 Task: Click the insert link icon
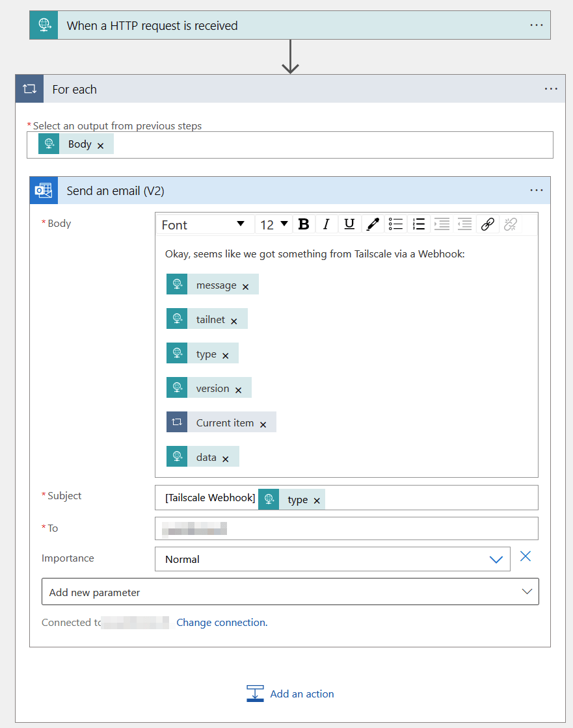point(488,224)
